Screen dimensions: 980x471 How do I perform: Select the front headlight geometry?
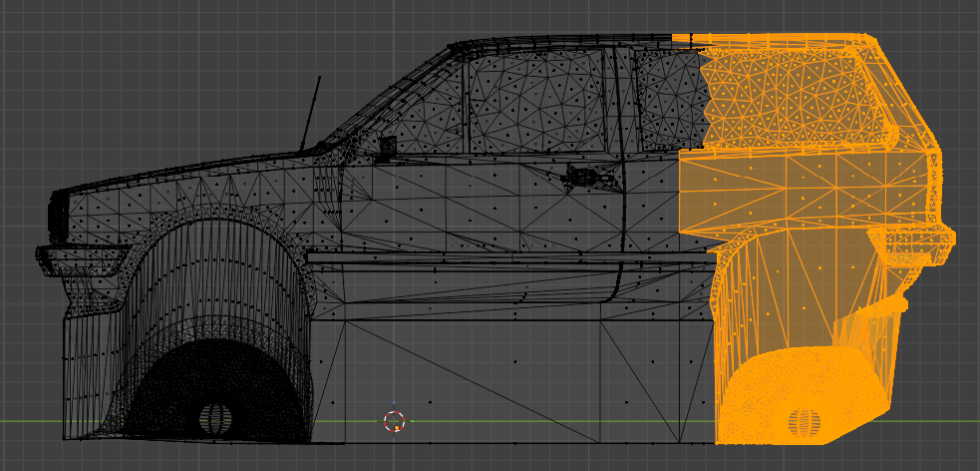pyautogui.click(x=58, y=217)
